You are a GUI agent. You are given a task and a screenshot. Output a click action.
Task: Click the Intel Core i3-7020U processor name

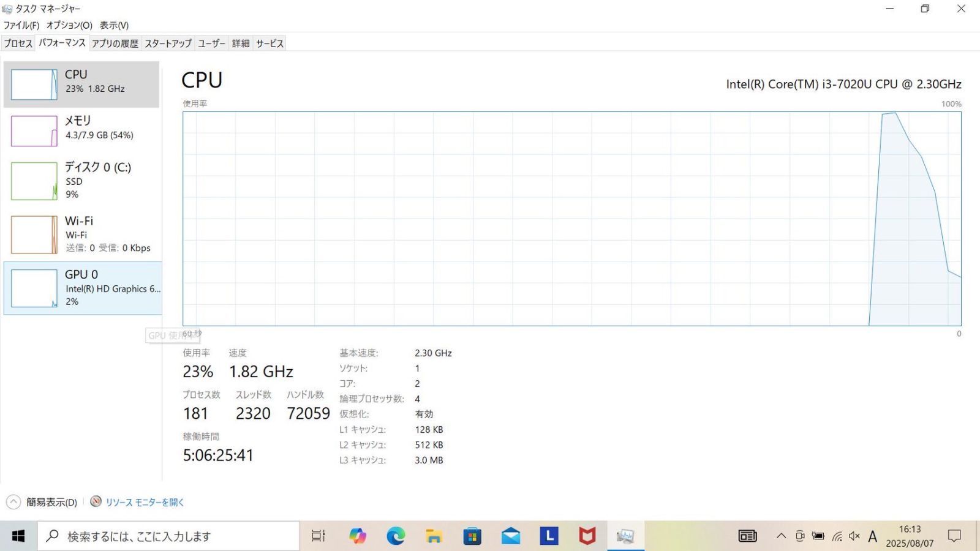[x=843, y=84]
